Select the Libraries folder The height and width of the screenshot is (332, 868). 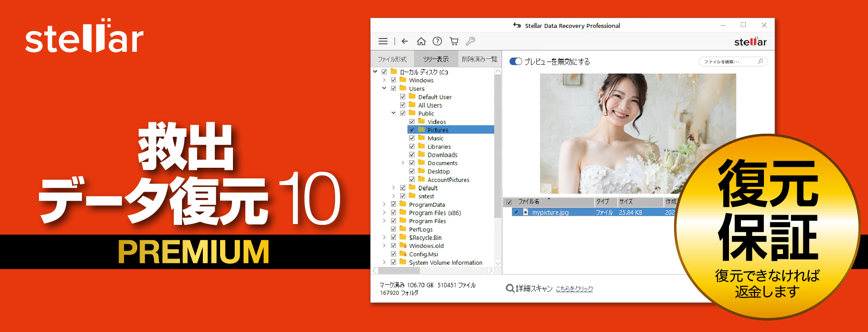[439, 147]
